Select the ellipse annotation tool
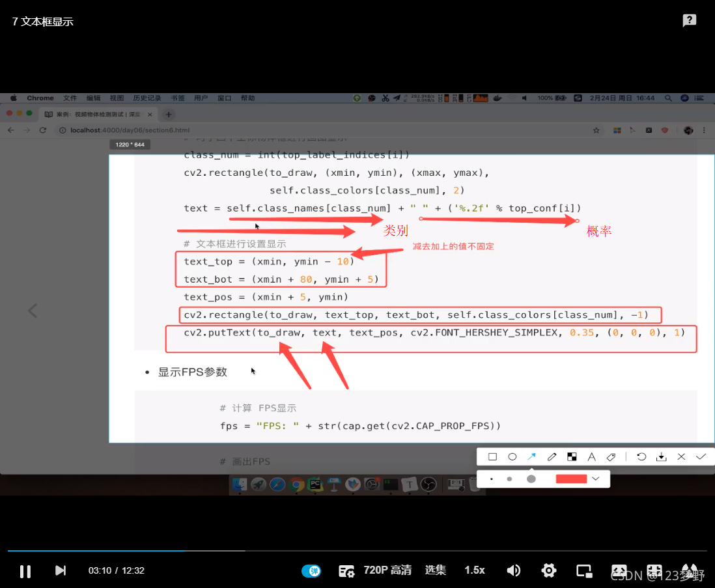The width and height of the screenshot is (715, 588). pos(512,456)
